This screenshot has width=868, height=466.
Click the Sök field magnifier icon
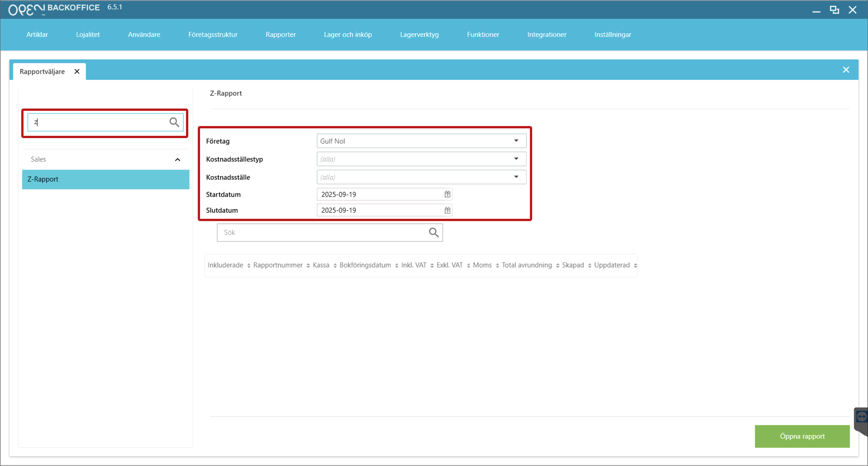click(x=433, y=233)
